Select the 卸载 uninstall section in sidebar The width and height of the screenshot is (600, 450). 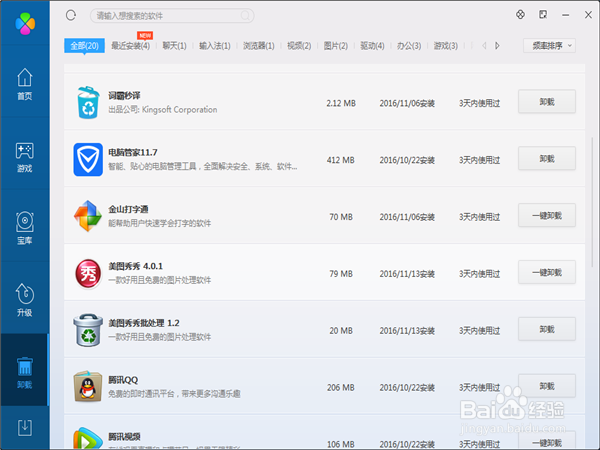(24, 372)
